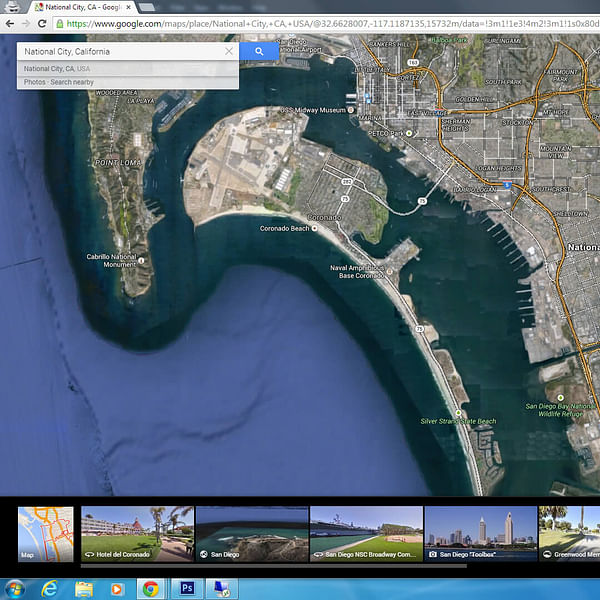The image size is (600, 600).
Task: Click the browser forward arrow
Action: click(x=26, y=24)
